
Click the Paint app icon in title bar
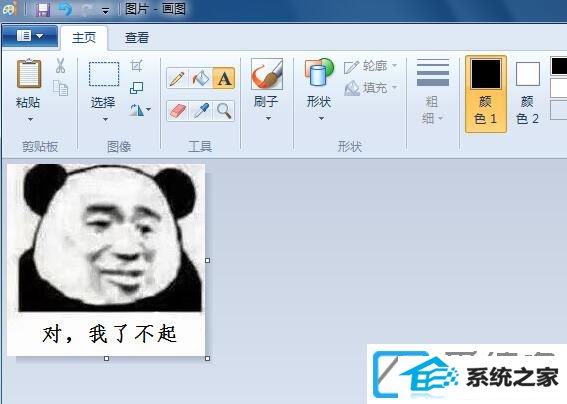(9, 9)
